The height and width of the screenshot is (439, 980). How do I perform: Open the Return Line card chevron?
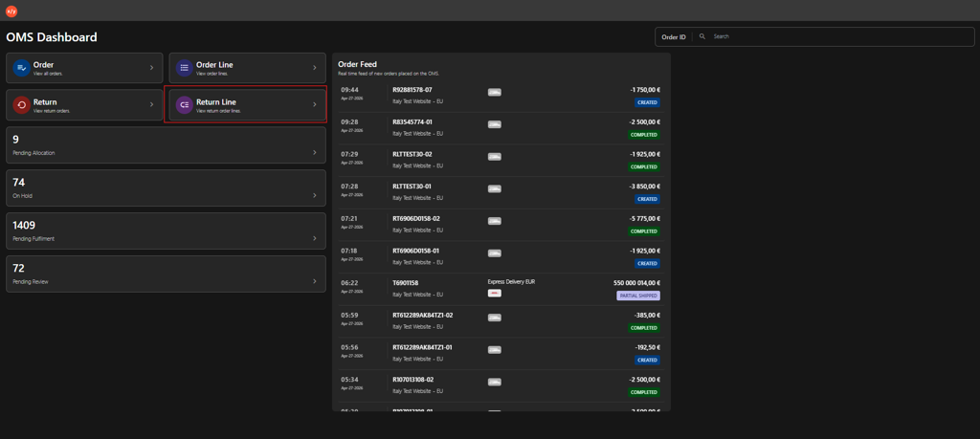[x=314, y=104]
